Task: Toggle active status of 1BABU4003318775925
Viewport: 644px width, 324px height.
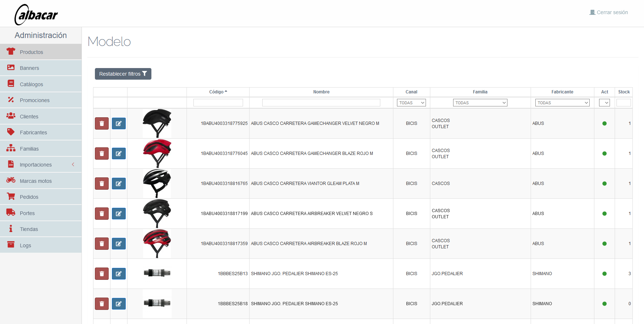Action: (x=605, y=123)
